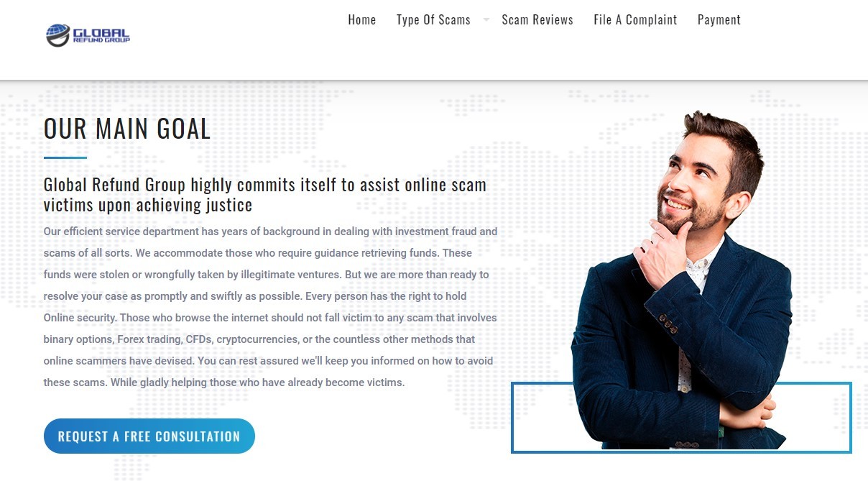Screen dimensions: 868x481
Task: Click the words 'Forex trading' in the paragraph
Action: pos(149,339)
